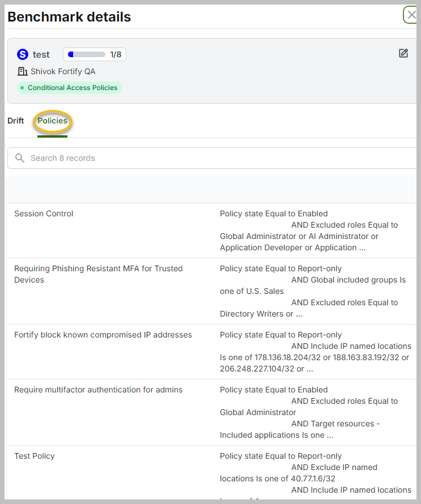Click the building icon beside Shivok Fortify QA
The image size is (421, 504).
coord(23,71)
